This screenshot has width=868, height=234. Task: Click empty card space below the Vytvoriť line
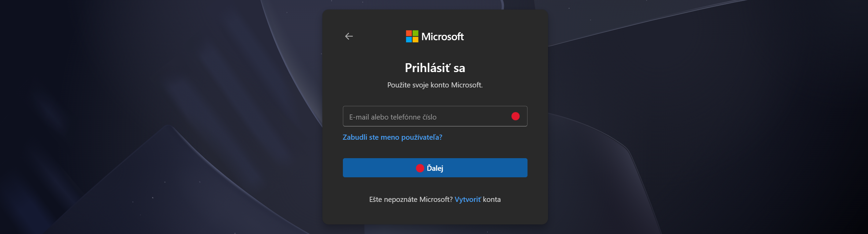tap(435, 215)
